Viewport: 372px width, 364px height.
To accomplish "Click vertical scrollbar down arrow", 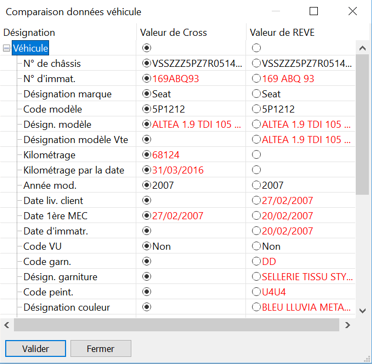I will click(x=362, y=310).
